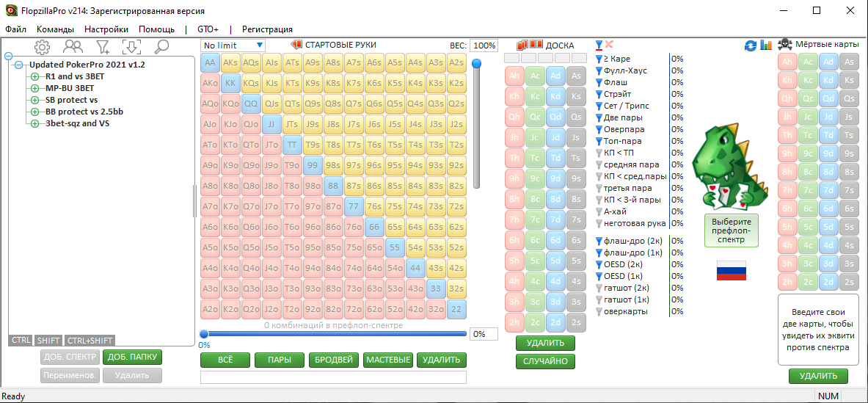This screenshot has height=403, width=868.
Task: Toggle filter funnel for ≥ Каре
Action: (x=599, y=59)
